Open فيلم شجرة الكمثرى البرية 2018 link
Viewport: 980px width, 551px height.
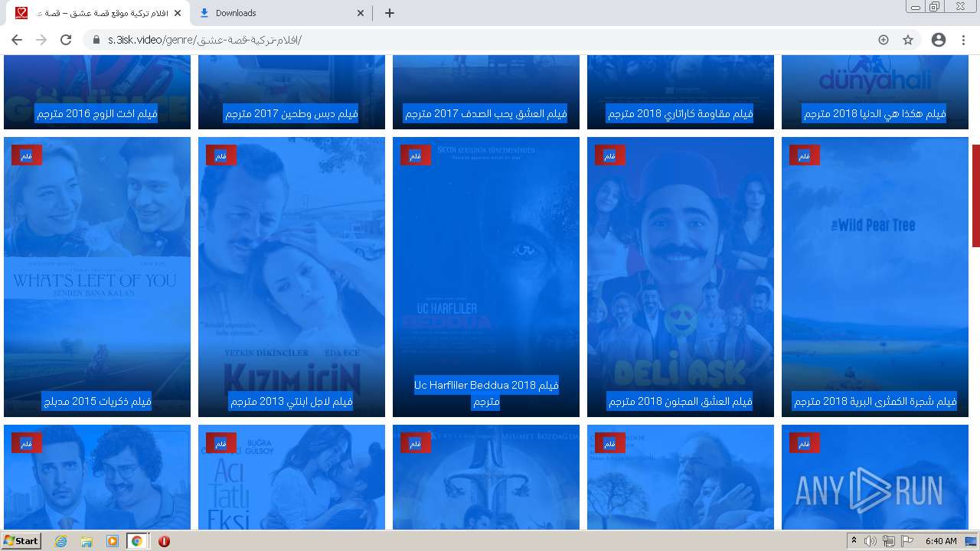pos(875,402)
